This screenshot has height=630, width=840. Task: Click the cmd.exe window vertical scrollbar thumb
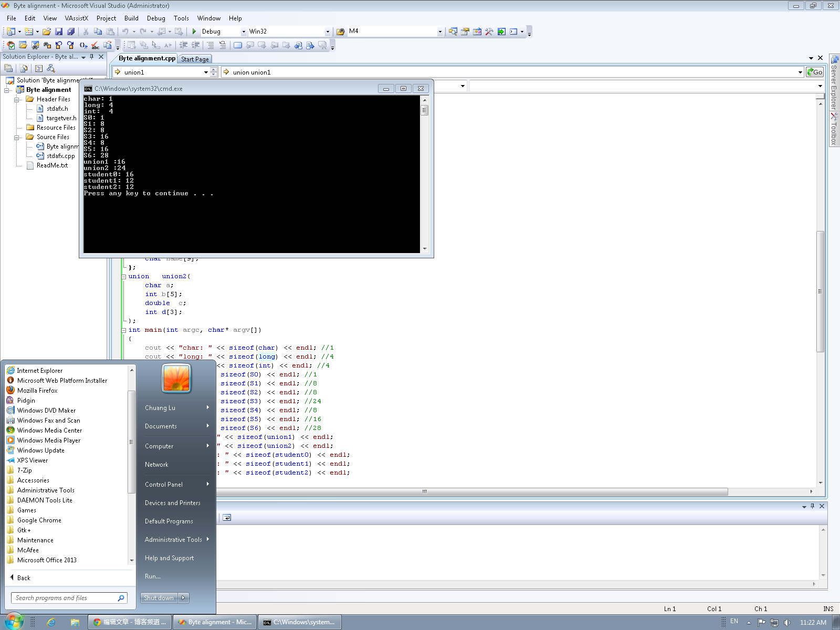(x=424, y=110)
